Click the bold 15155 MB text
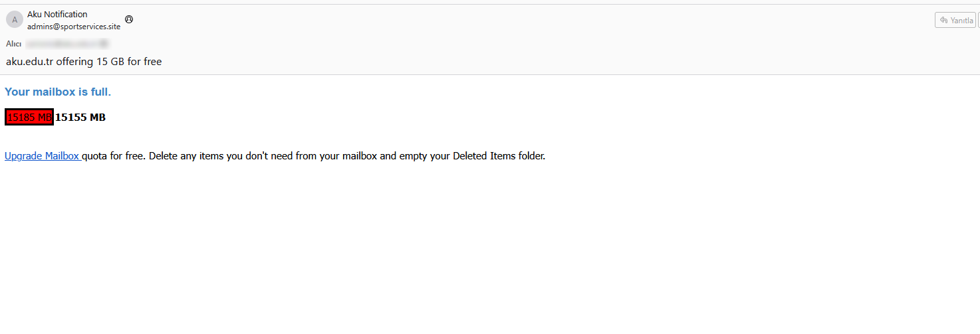Viewport: 980px width, 334px height. (x=80, y=118)
